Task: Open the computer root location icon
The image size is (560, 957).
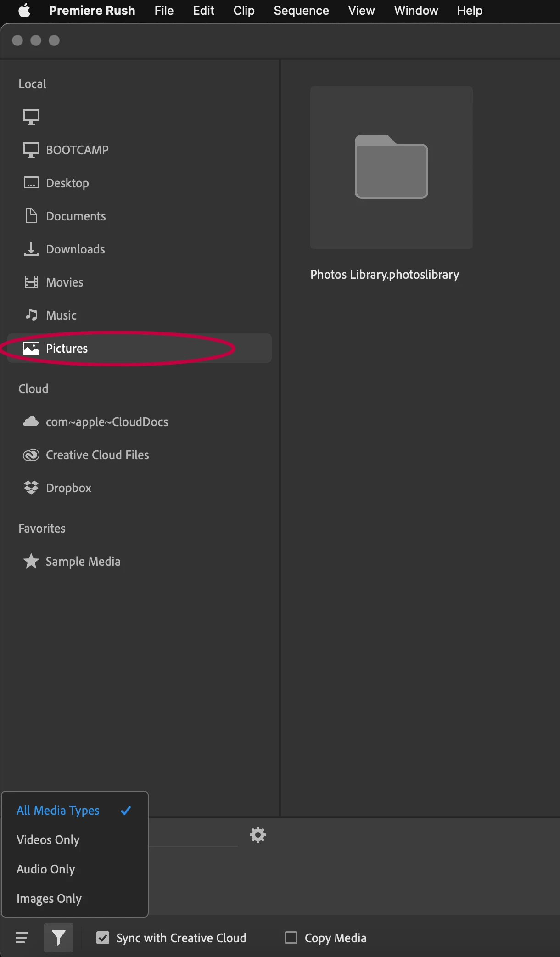Action: (x=31, y=117)
